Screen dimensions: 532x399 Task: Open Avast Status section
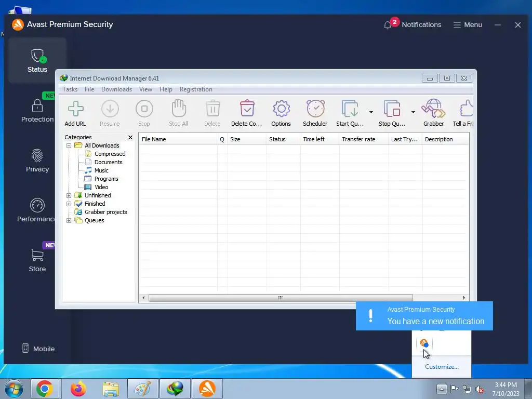[37, 60]
